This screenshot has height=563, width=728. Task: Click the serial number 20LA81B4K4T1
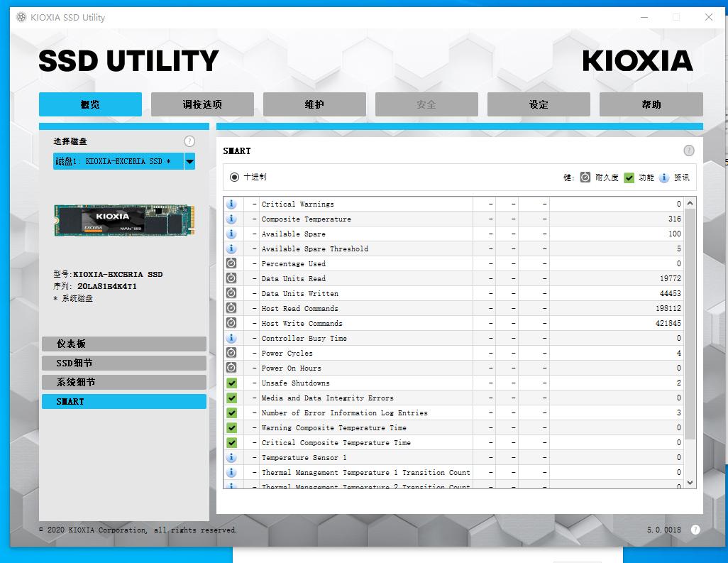click(x=106, y=286)
